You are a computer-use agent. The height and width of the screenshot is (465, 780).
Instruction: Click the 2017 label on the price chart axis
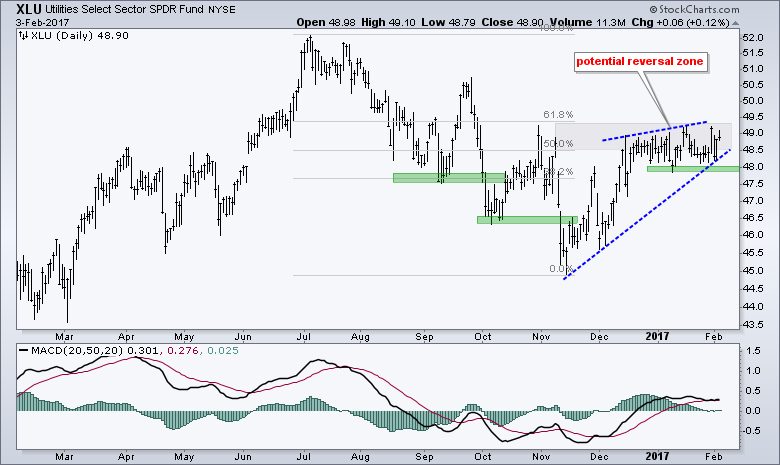click(657, 337)
